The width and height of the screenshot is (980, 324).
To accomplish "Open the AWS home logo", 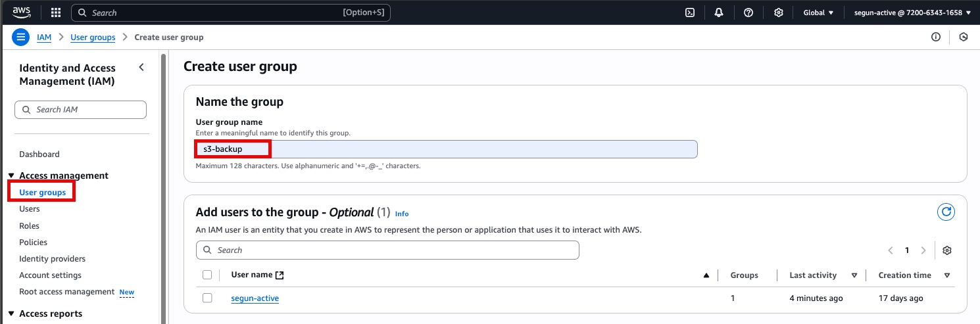I will [21, 12].
